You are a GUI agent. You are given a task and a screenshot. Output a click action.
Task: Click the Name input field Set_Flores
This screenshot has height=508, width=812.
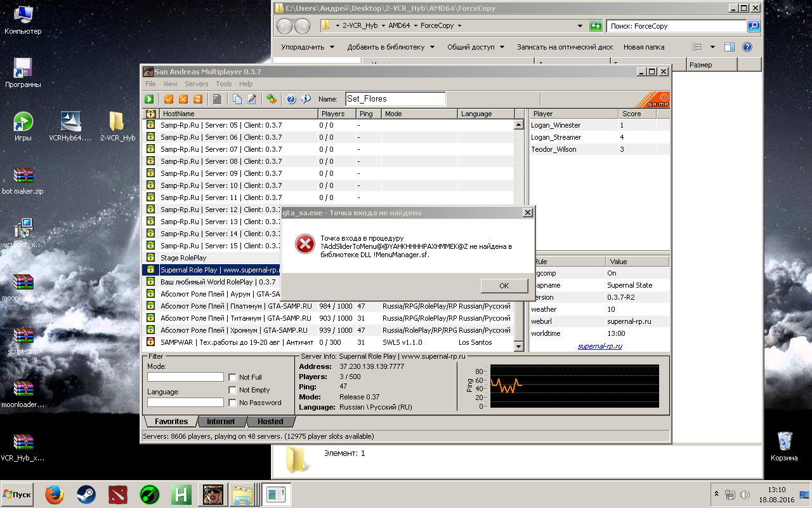coord(395,99)
